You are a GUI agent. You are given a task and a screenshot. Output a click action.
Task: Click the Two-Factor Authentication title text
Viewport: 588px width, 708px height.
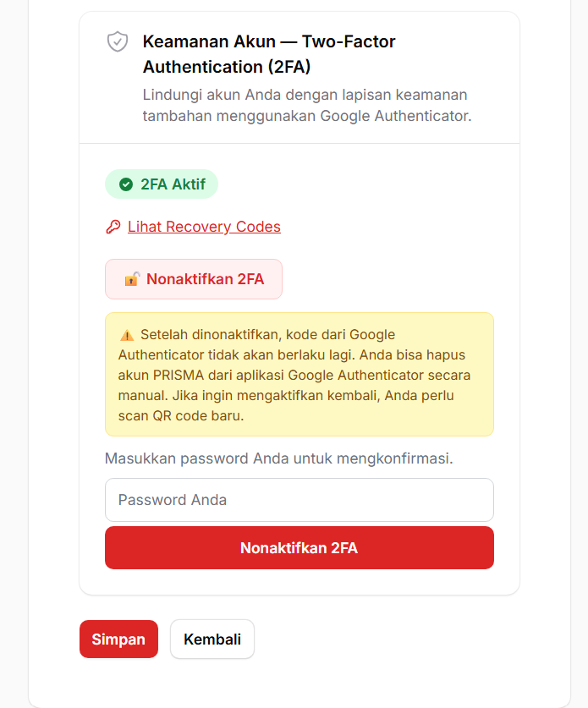click(x=269, y=53)
